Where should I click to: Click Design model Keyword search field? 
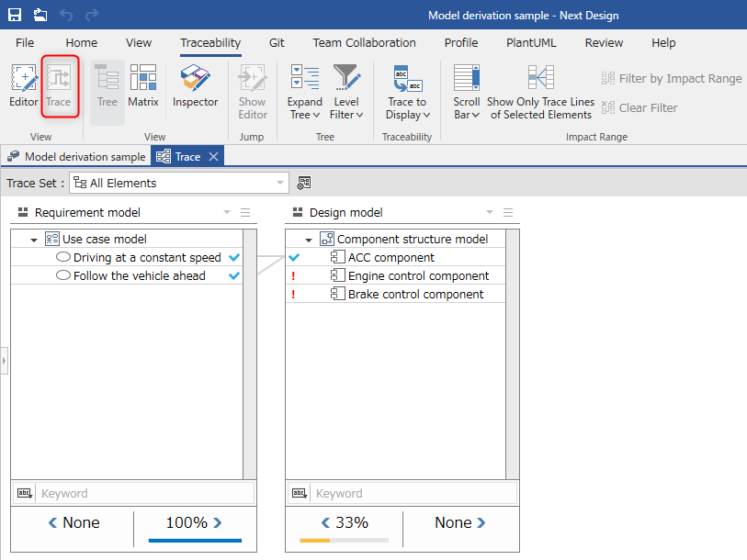(x=413, y=493)
